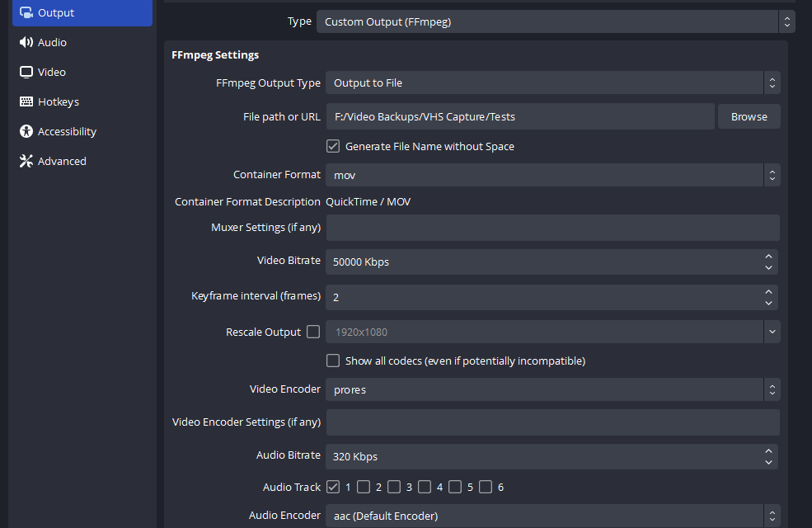
Task: Open the FFmpeg Output Type dropdown
Action: pos(552,83)
